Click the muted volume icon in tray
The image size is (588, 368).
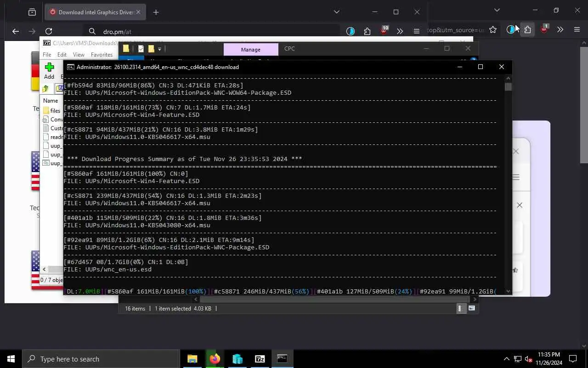pyautogui.click(x=529, y=359)
